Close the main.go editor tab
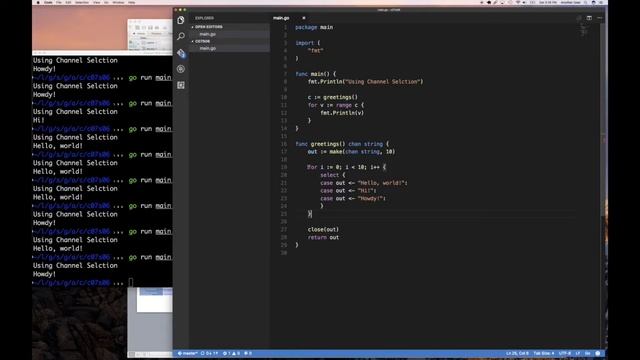The image size is (640, 360). click(x=304, y=18)
